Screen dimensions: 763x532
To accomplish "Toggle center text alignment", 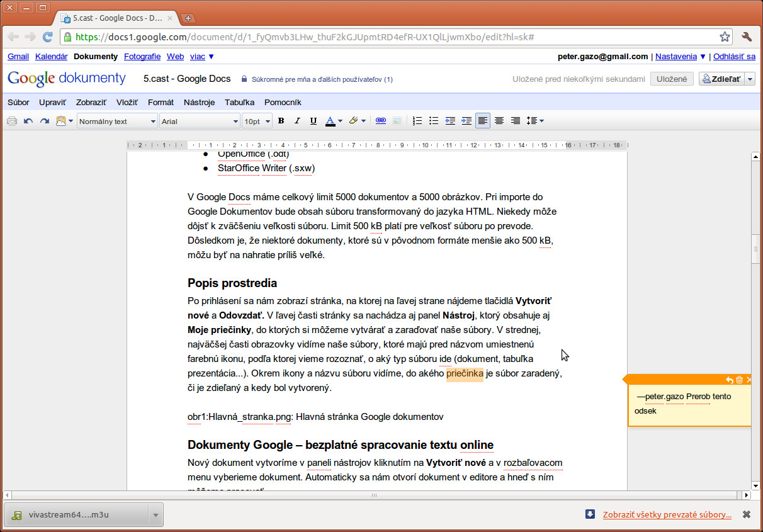I will (x=499, y=121).
